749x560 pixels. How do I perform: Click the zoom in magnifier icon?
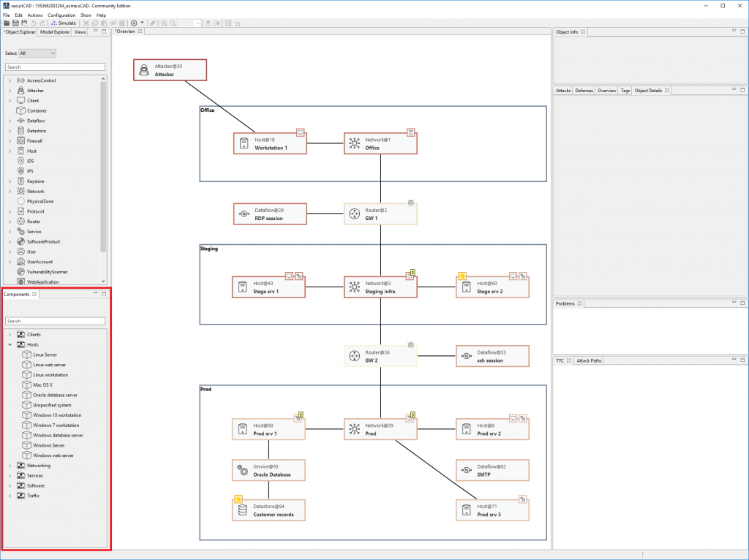164,23
